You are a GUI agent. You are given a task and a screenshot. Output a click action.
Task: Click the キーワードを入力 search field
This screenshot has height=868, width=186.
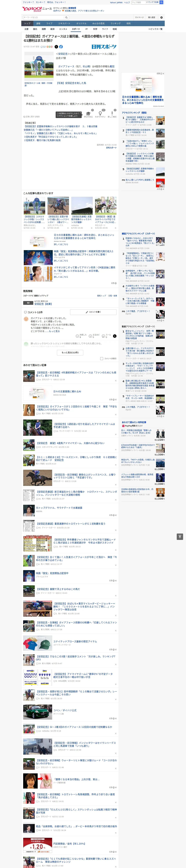click(44, 18)
